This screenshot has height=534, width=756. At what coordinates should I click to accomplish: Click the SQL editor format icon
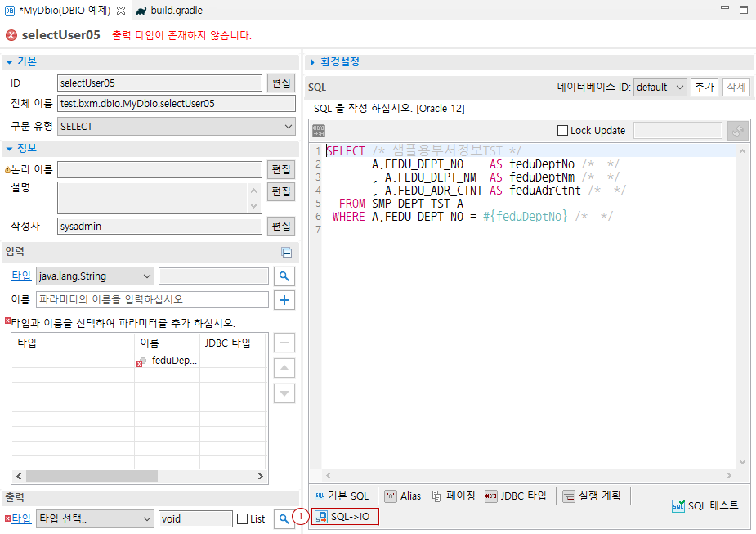(319, 130)
